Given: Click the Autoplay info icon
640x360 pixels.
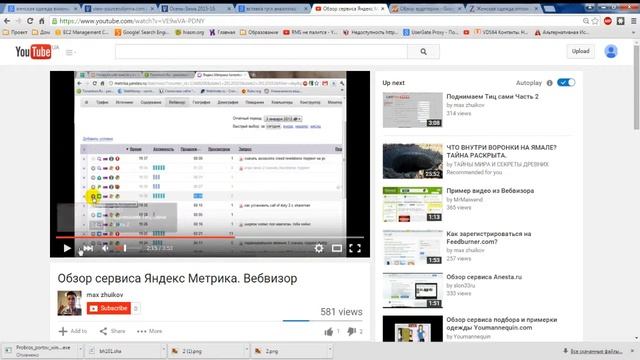Looking at the screenshot, I should pos(549,83).
